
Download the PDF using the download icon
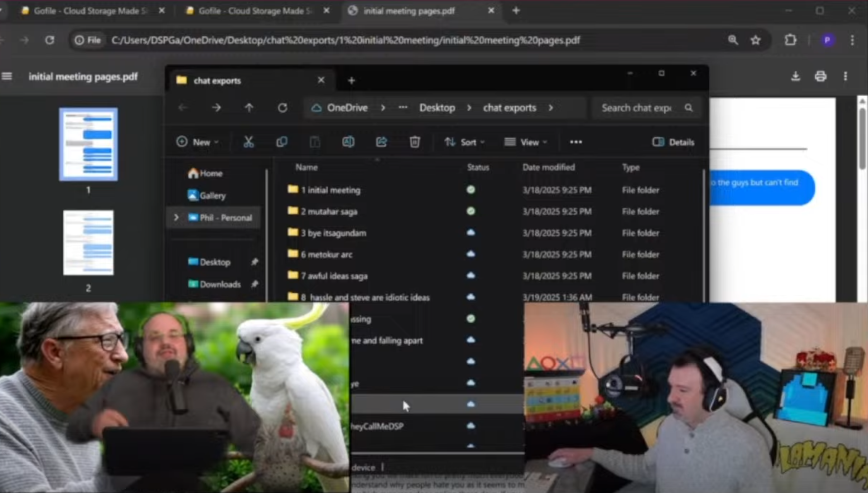(x=795, y=76)
